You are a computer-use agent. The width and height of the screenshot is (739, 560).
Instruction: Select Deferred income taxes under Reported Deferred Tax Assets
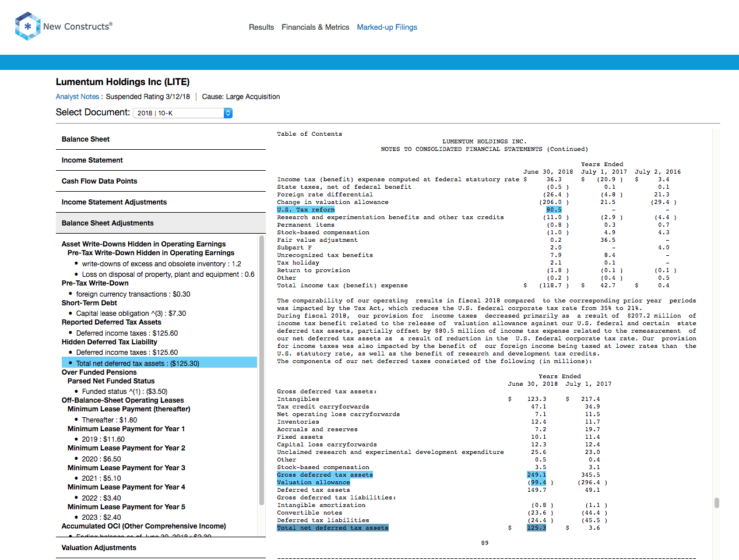(x=127, y=333)
